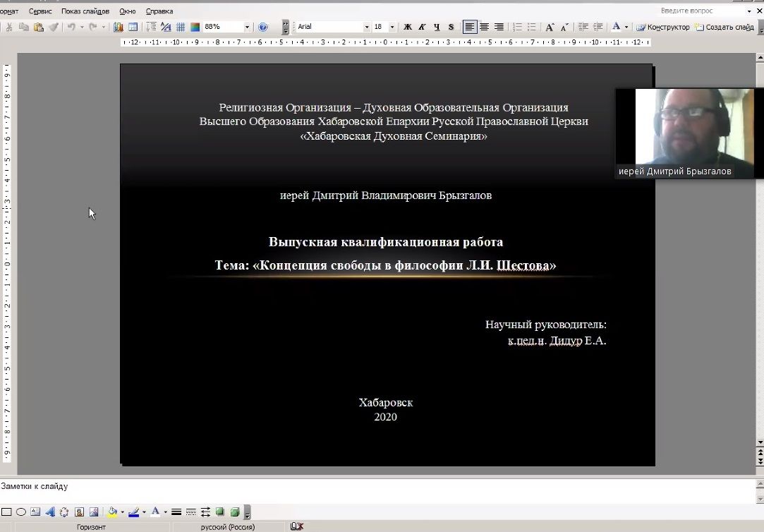764x532 pixels.
Task: Click the fill color paint bucket
Action: pos(112,512)
